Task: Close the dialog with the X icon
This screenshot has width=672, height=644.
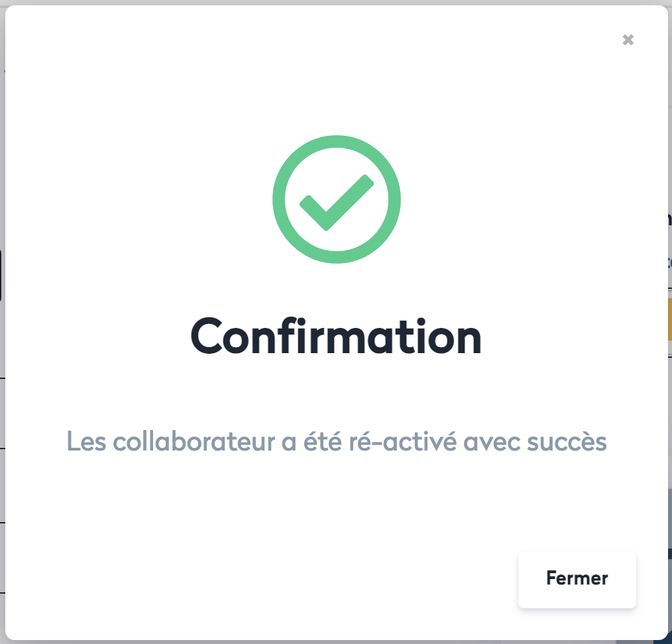Action: pyautogui.click(x=628, y=40)
